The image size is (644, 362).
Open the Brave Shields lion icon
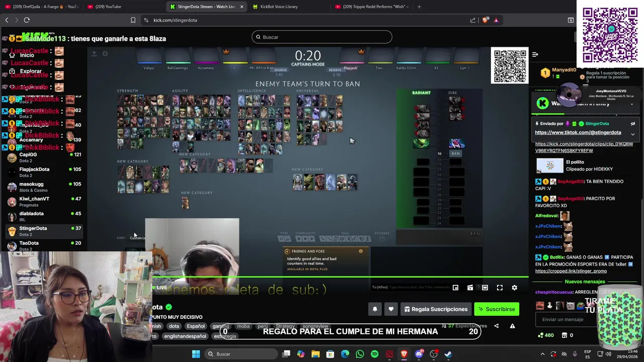(485, 20)
